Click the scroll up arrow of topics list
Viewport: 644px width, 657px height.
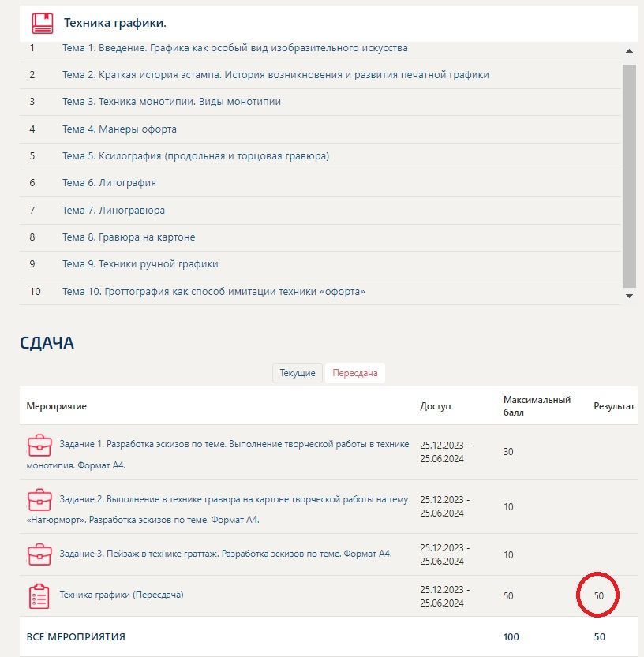coord(629,51)
